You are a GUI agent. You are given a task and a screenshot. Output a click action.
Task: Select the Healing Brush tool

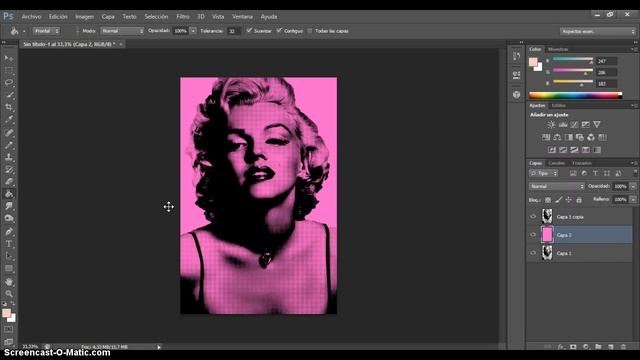9,133
